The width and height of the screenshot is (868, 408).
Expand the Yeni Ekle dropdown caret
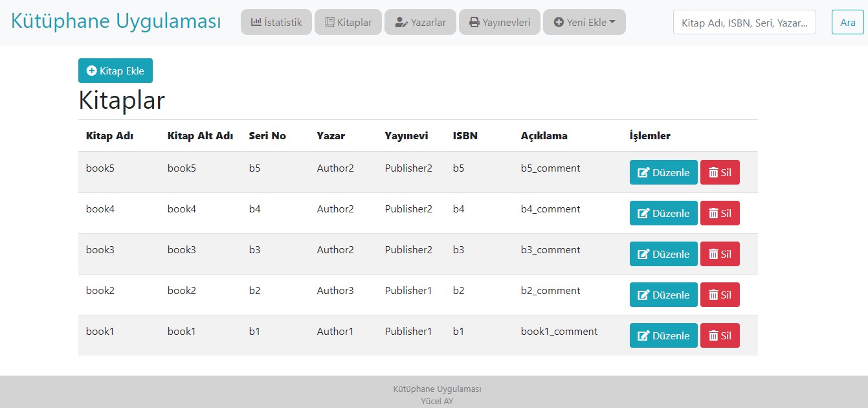612,22
